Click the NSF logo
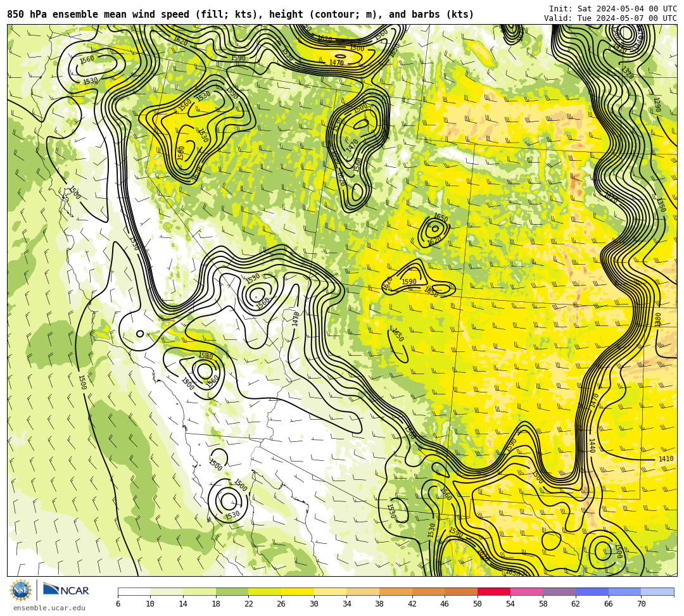Viewport: 684px width, 616px height. click(21, 590)
